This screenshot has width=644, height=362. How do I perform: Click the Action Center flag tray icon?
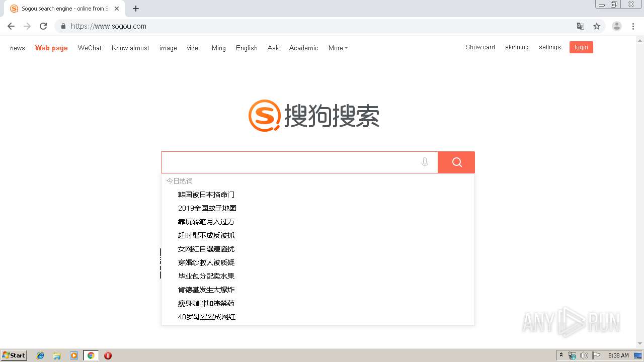tap(596, 355)
